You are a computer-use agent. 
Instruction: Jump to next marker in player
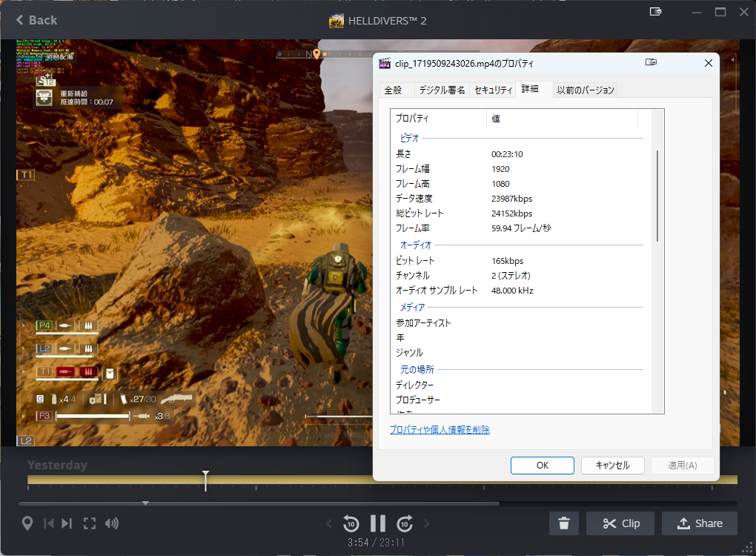[x=67, y=523]
